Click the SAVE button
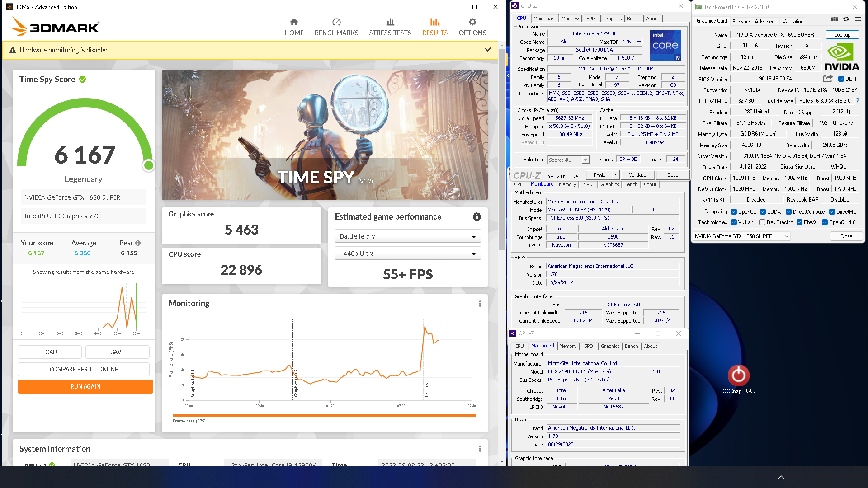The image size is (868, 488). point(118,352)
